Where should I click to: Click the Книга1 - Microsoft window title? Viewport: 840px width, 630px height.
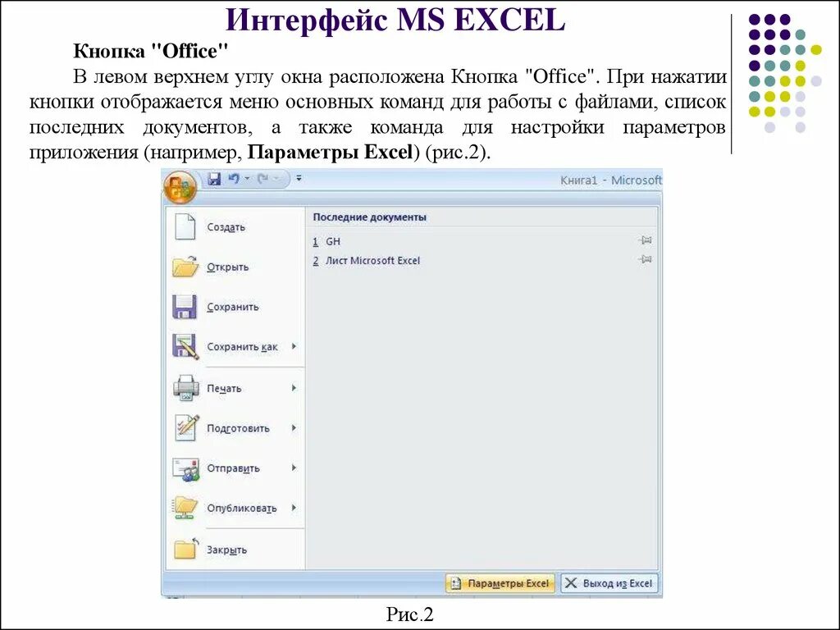pyautogui.click(x=611, y=180)
